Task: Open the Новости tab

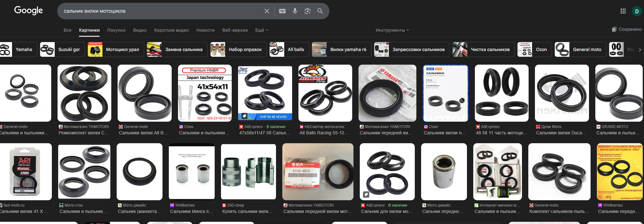Action: click(x=205, y=30)
